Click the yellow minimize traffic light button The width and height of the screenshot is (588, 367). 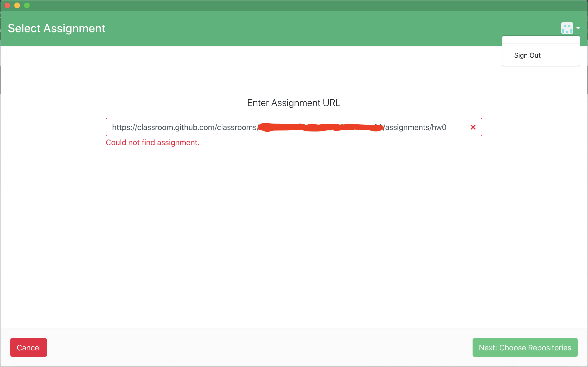click(x=17, y=5)
